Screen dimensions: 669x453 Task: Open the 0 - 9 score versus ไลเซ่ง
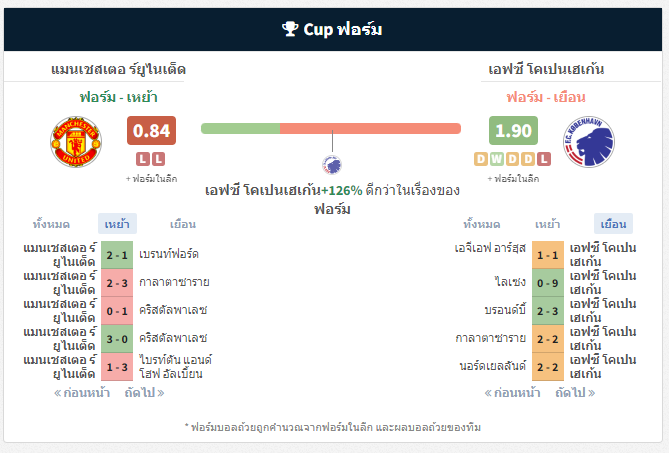pos(547,282)
